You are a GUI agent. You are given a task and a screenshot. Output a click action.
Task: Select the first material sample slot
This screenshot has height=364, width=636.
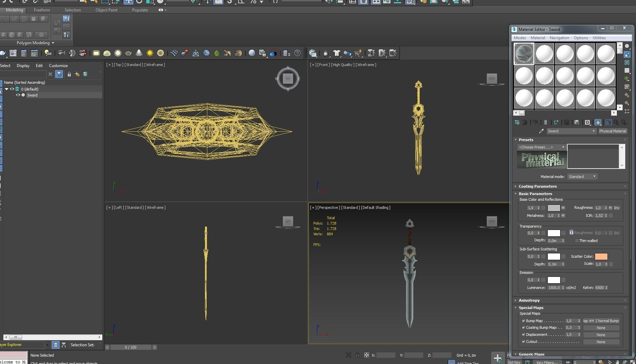click(524, 54)
